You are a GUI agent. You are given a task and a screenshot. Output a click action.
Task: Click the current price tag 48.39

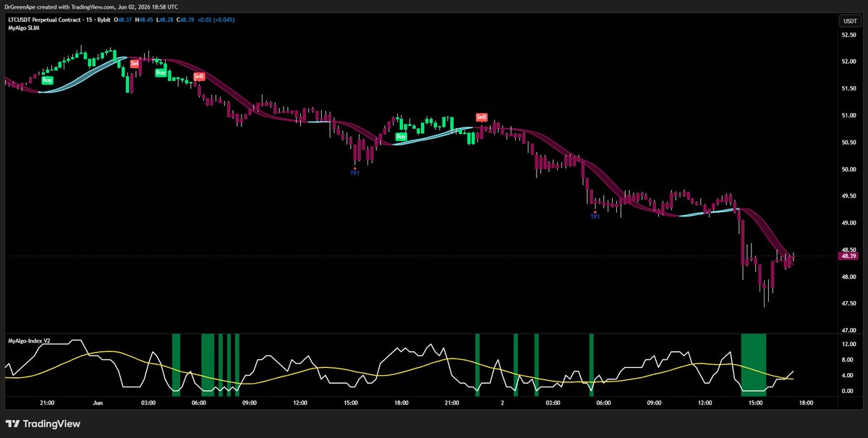(x=848, y=256)
